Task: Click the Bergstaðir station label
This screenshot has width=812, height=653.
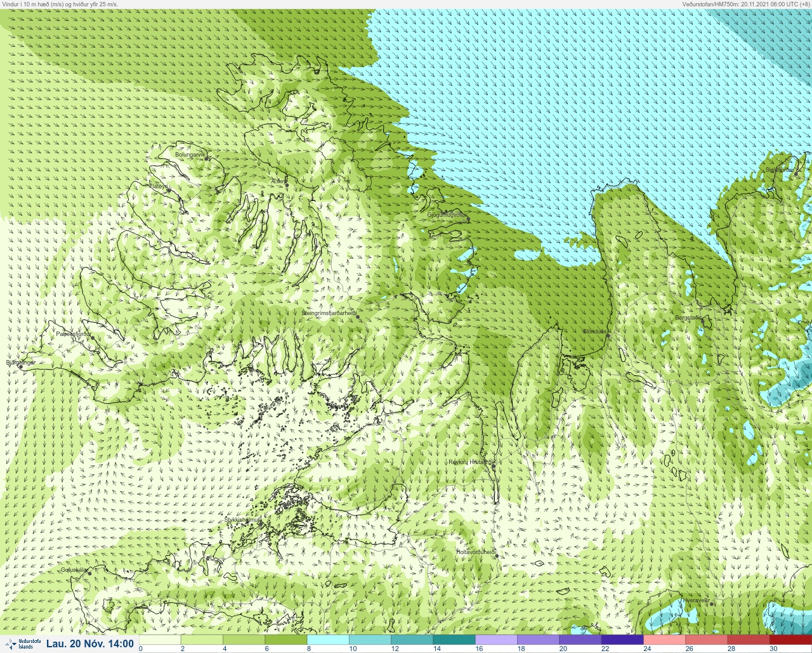Action: 689,318
